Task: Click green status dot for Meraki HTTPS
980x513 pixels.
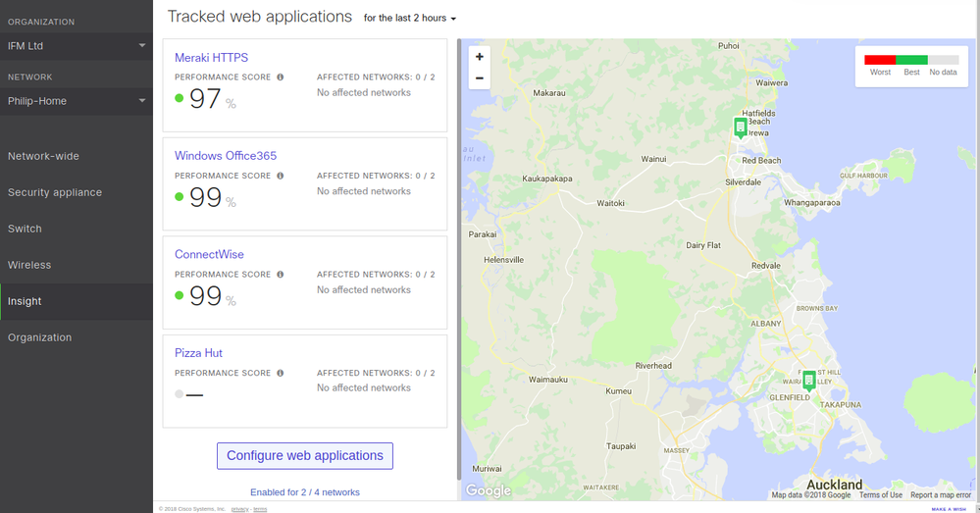Action: point(179,98)
